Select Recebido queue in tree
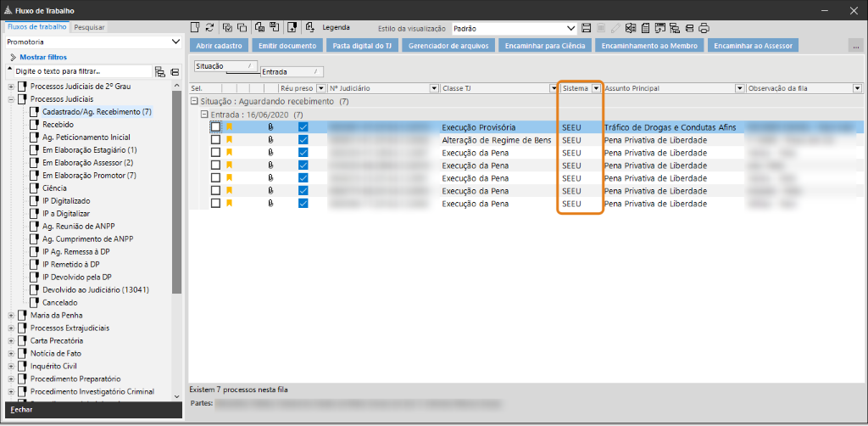This screenshot has width=868, height=426. pos(58,125)
